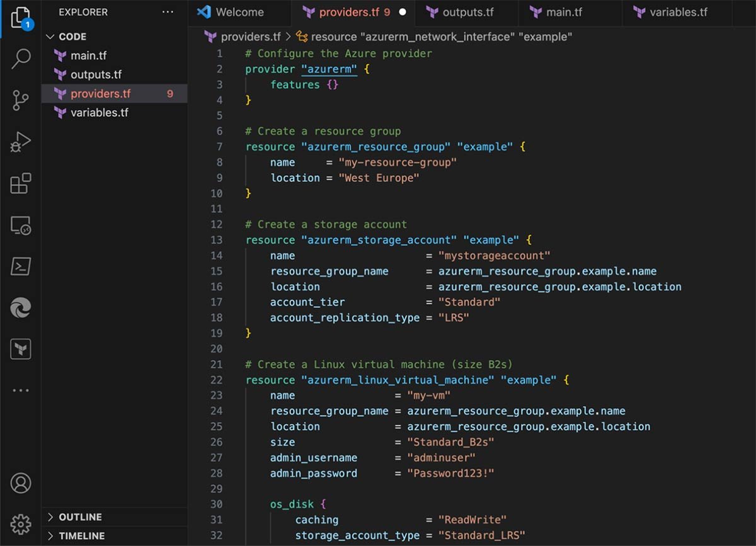Viewport: 756px width, 546px height.
Task: Open the Remote Explorer view
Action: click(21, 225)
